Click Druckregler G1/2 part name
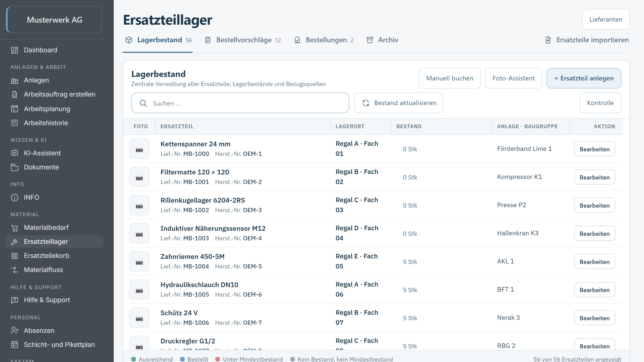Viewport: 644px width, 362px height. [188, 341]
